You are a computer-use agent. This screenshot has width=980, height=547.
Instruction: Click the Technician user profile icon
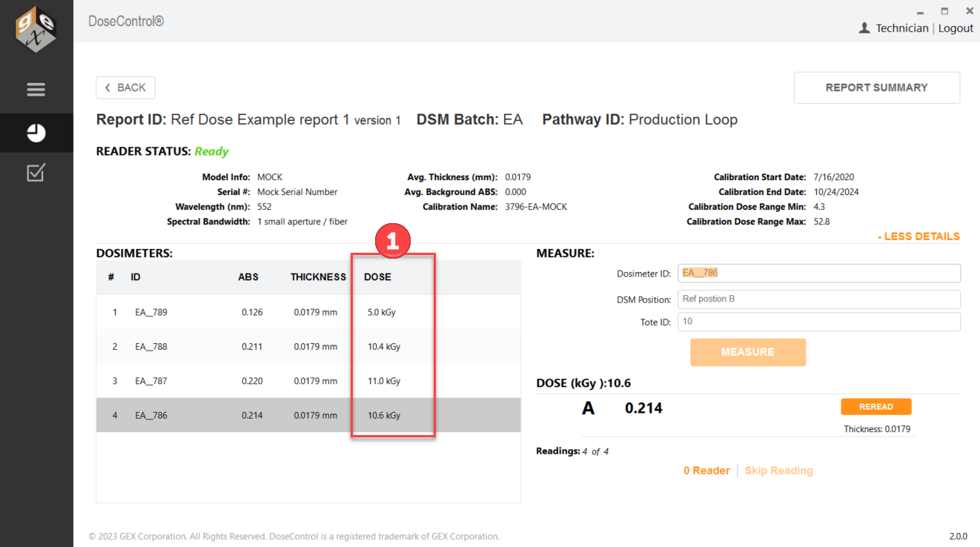coord(864,28)
